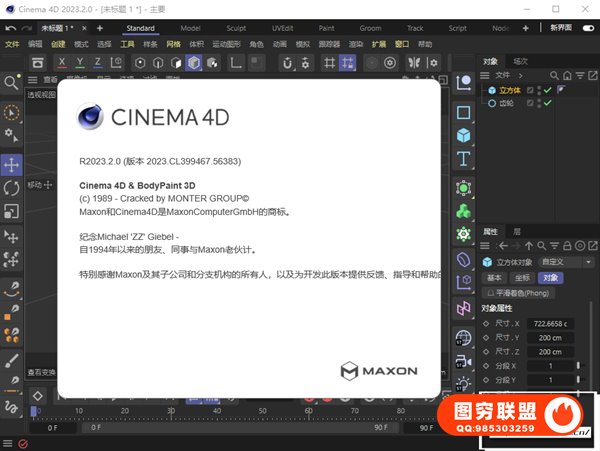Toggle the X axis lock

(x=64, y=62)
